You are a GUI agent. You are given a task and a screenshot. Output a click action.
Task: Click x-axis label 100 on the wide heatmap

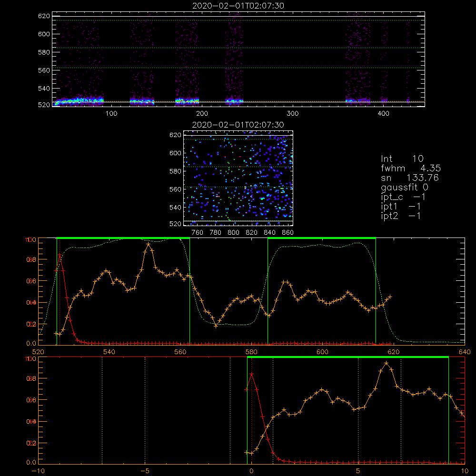111,114
